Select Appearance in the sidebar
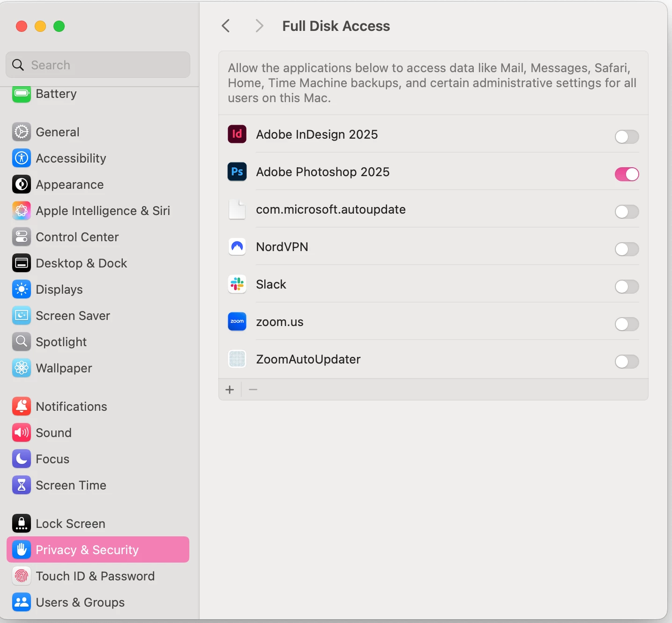 tap(70, 185)
